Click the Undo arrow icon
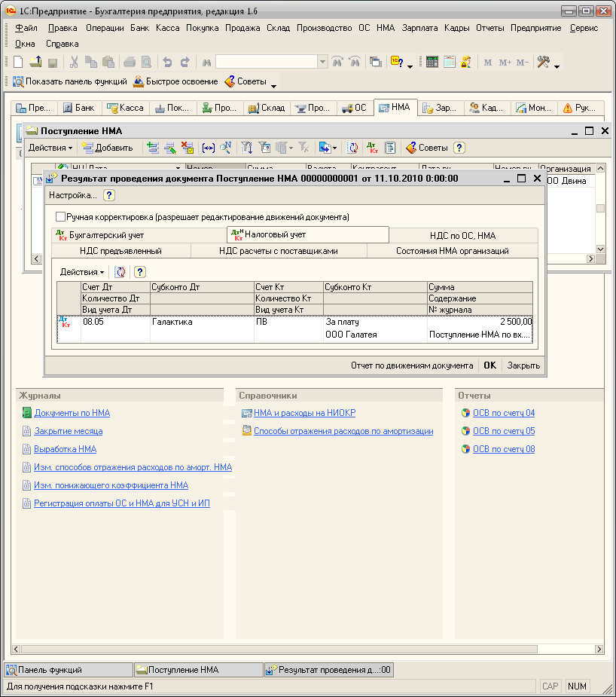The image size is (616, 697). (x=167, y=62)
